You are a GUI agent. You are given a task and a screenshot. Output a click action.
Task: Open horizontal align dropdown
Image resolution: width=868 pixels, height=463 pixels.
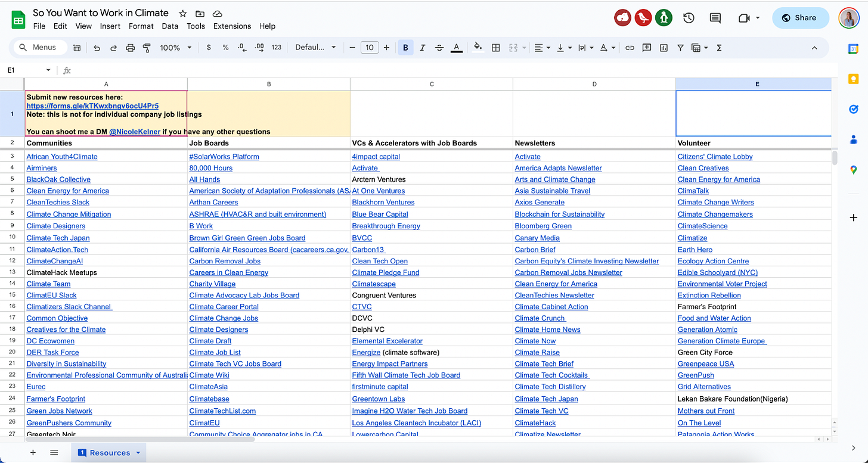(x=542, y=48)
